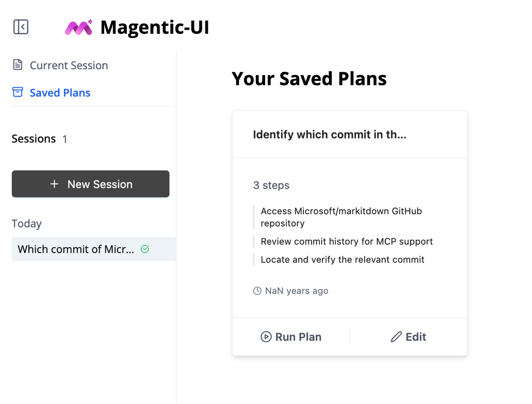
Task: Click the Current Session document icon
Action: pos(17,65)
